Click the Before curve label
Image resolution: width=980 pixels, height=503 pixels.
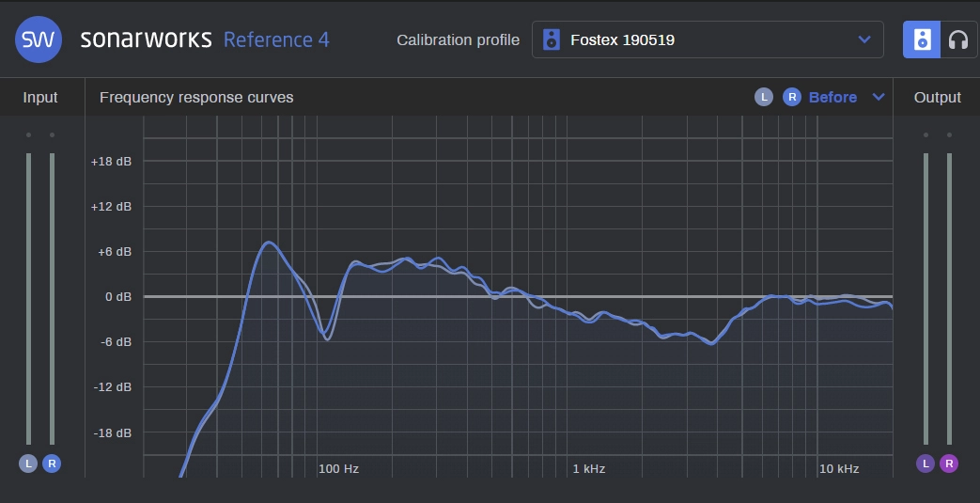(x=832, y=97)
